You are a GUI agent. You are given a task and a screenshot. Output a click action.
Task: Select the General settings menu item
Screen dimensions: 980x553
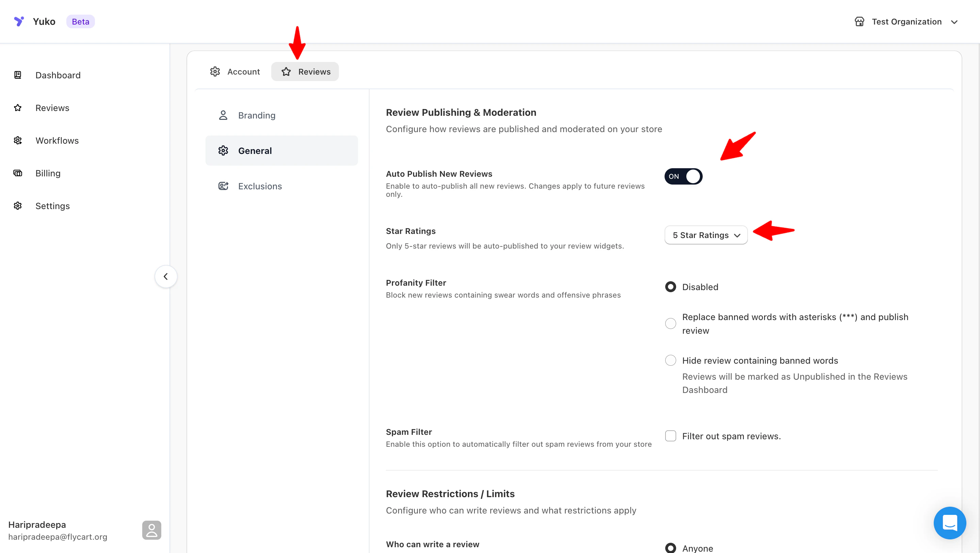click(281, 151)
